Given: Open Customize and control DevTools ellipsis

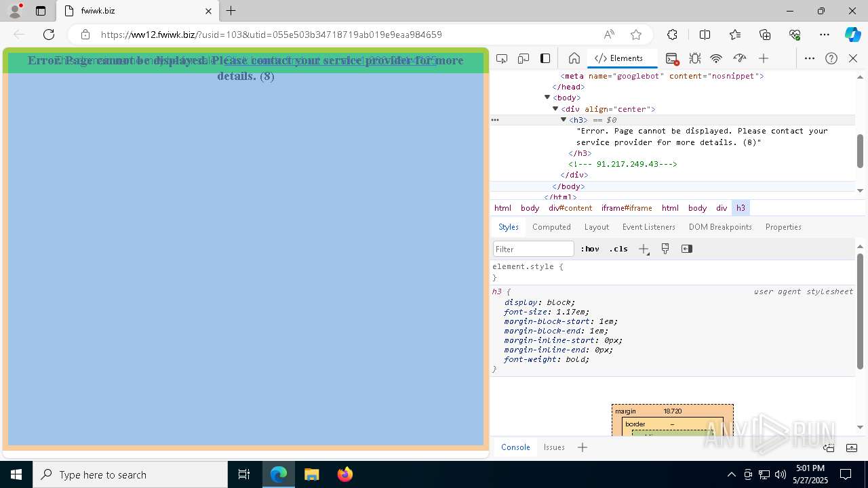Looking at the screenshot, I should click(810, 58).
